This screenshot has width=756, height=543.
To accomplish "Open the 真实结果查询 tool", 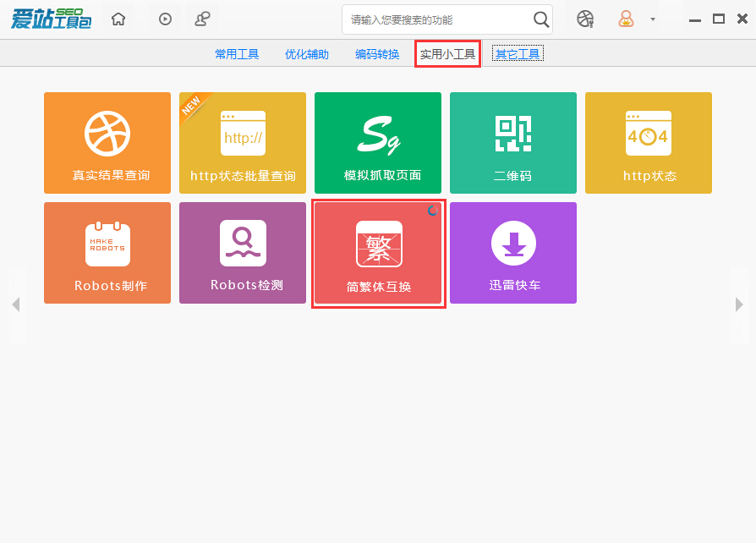I will tap(107, 143).
